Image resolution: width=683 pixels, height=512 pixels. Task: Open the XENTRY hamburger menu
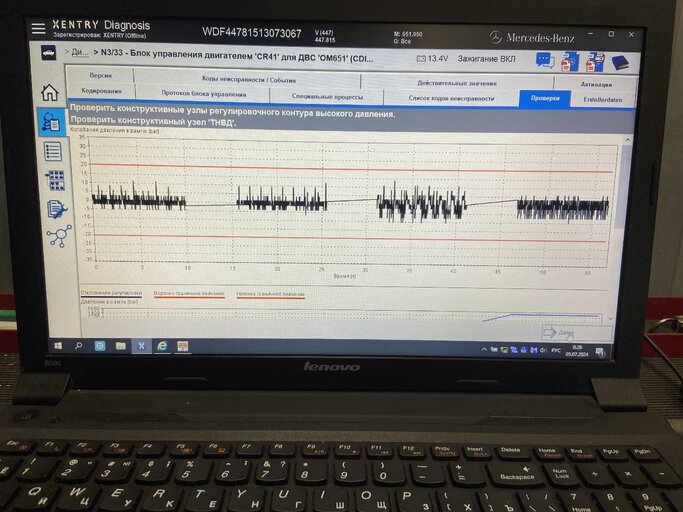tap(38, 28)
